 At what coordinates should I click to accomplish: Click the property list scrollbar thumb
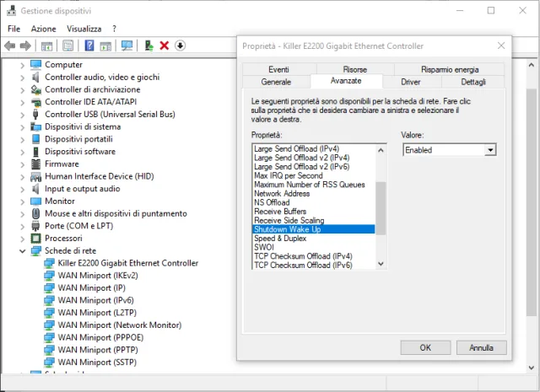[381, 208]
